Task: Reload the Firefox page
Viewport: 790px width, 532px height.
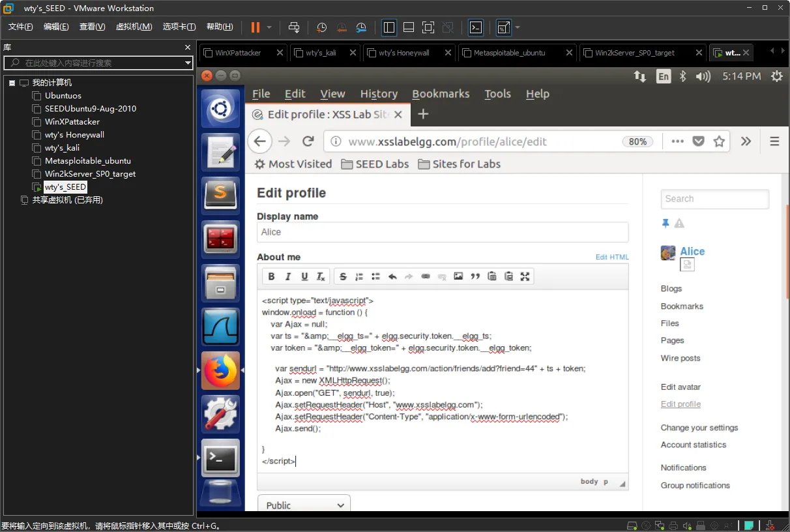Action: [x=308, y=141]
